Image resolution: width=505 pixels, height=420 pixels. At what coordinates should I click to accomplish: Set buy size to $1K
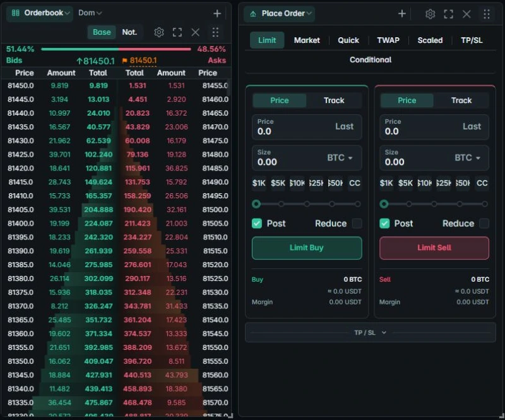click(x=259, y=183)
